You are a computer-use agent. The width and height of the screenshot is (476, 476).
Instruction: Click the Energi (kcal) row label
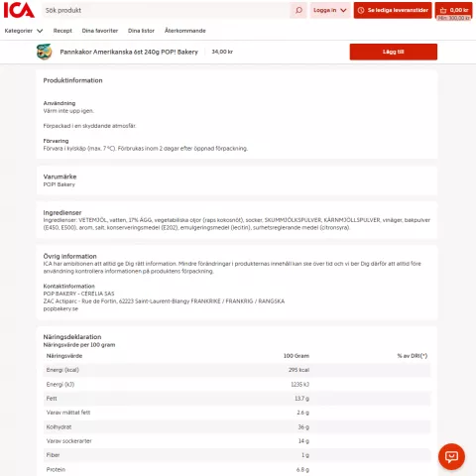click(62, 370)
